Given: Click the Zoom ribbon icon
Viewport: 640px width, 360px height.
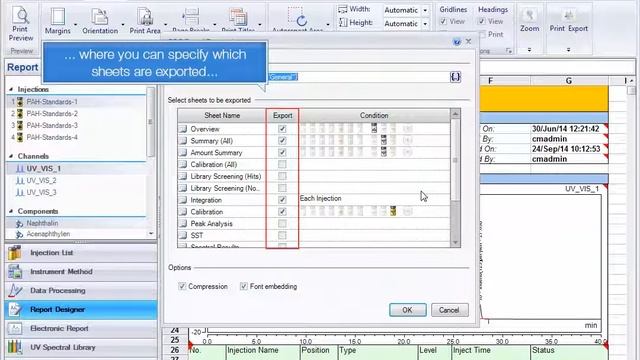Looking at the screenshot, I should coord(529,16).
